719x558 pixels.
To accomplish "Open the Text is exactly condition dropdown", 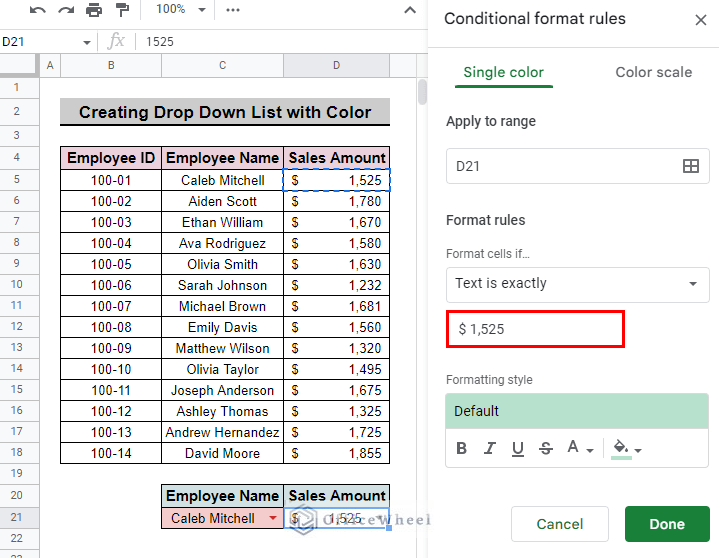I will click(x=578, y=284).
